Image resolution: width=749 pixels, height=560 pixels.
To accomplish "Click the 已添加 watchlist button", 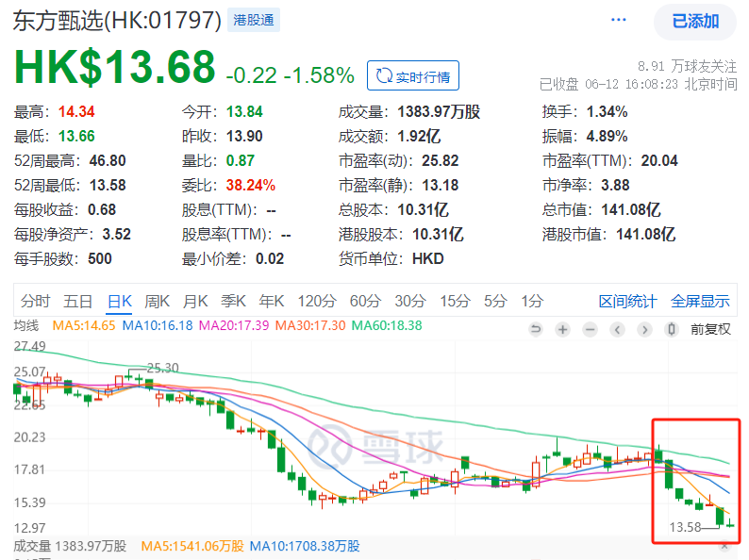I will [x=695, y=22].
